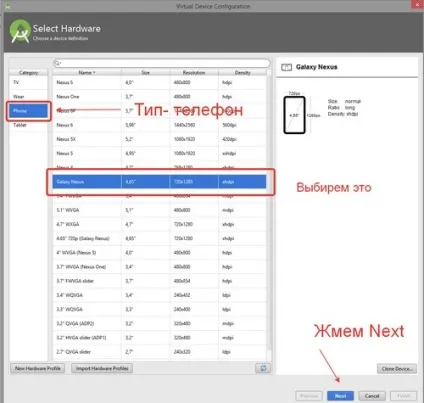This screenshot has width=424, height=403.
Task: Click the Category column header
Action: [x=28, y=72]
